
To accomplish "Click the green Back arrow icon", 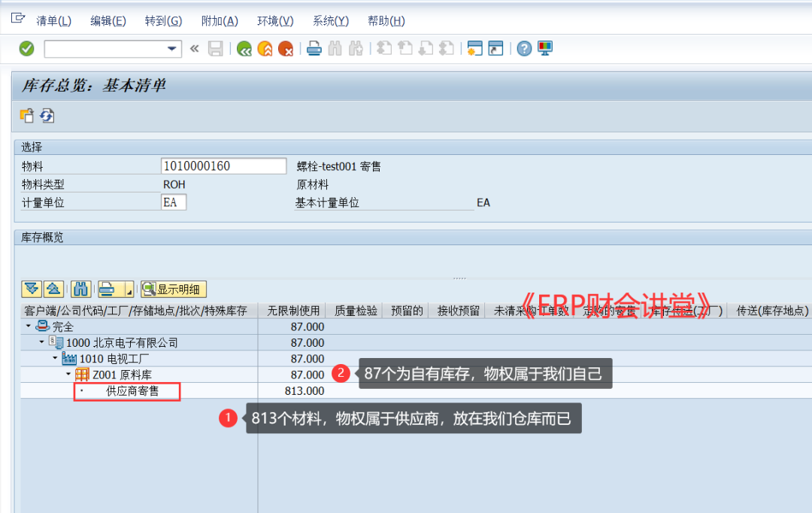I will pos(244,49).
